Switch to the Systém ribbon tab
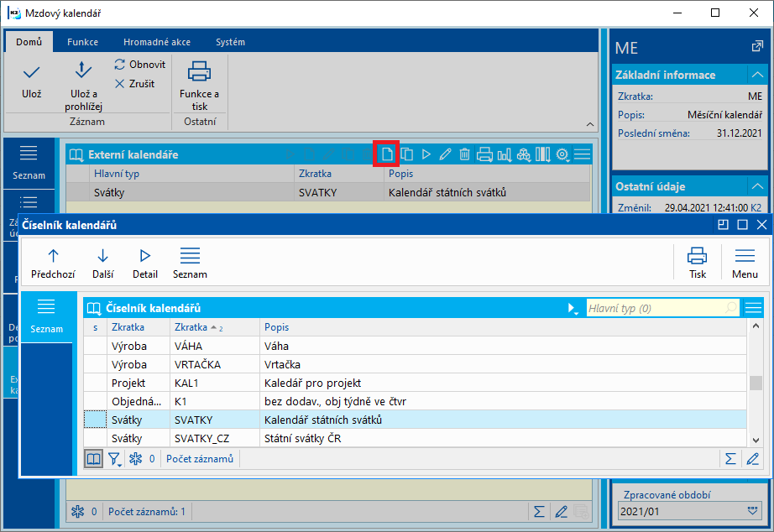Viewport: 774px width, 532px height. (x=230, y=42)
